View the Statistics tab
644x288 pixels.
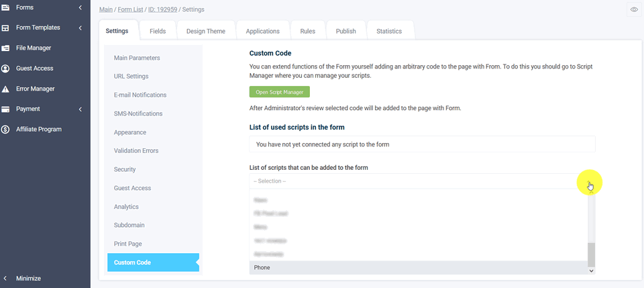tap(389, 32)
